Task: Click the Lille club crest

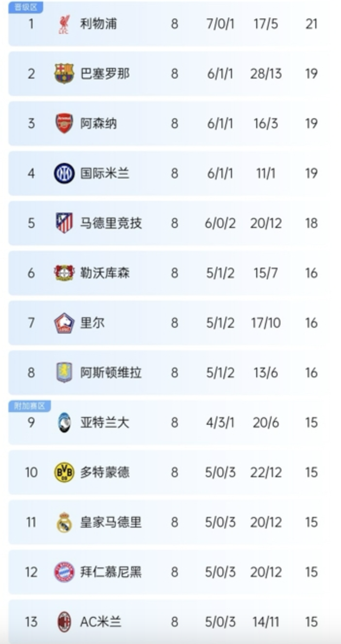Action: 64,323
